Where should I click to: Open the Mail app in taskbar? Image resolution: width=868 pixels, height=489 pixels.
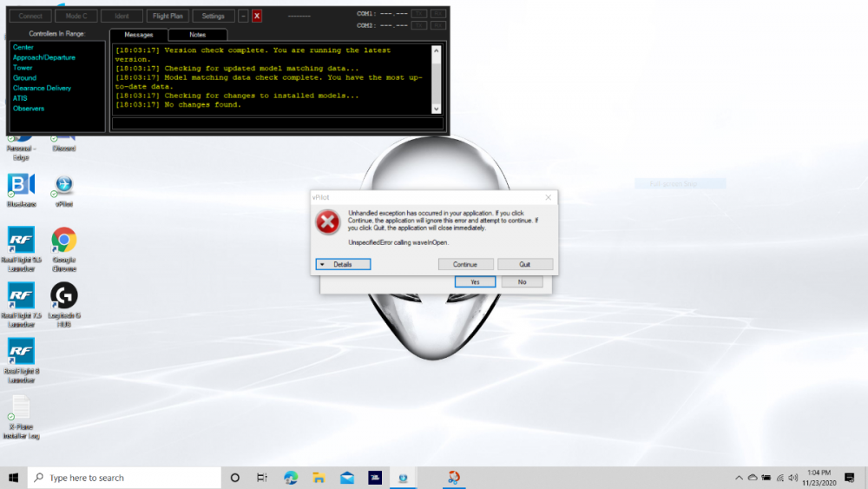point(347,478)
